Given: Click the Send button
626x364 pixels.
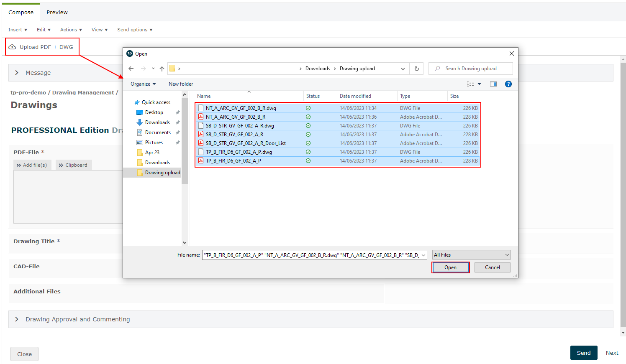Looking at the screenshot, I should (x=583, y=353).
